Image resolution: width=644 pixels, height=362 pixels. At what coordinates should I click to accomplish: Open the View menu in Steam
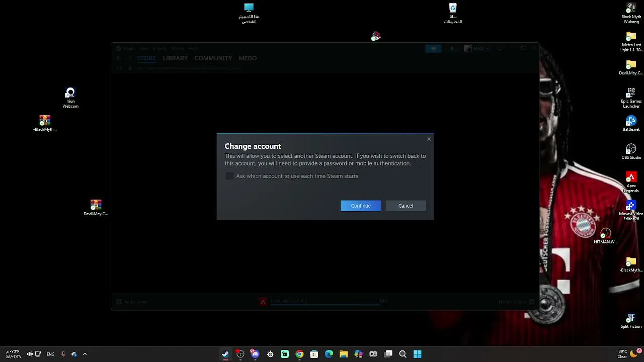tap(144, 48)
